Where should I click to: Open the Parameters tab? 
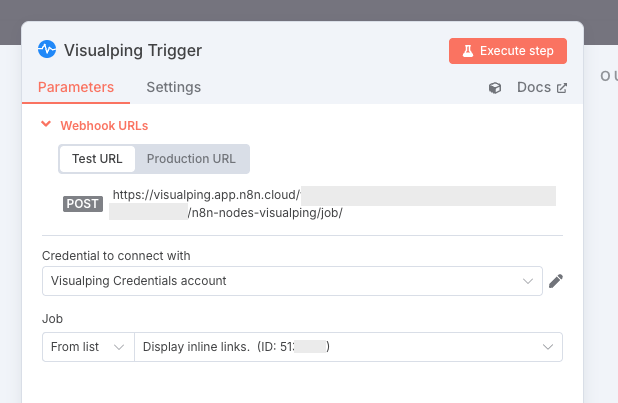76,87
